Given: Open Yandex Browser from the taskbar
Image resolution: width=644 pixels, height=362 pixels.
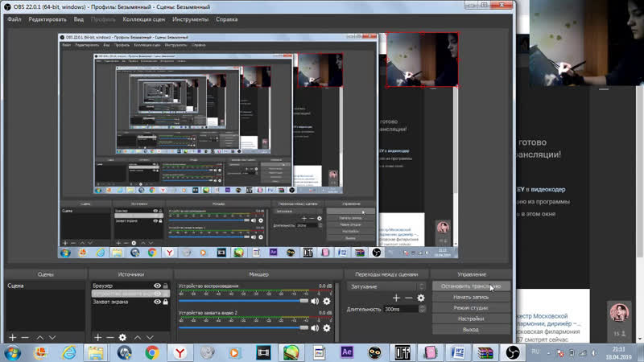Looking at the screenshot, I should pos(180,352).
